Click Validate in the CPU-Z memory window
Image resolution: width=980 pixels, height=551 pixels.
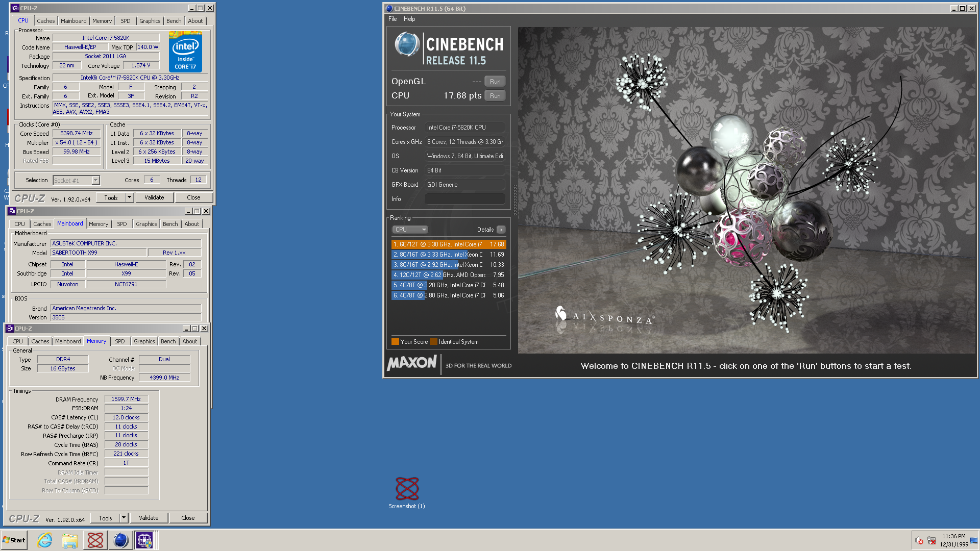point(149,518)
